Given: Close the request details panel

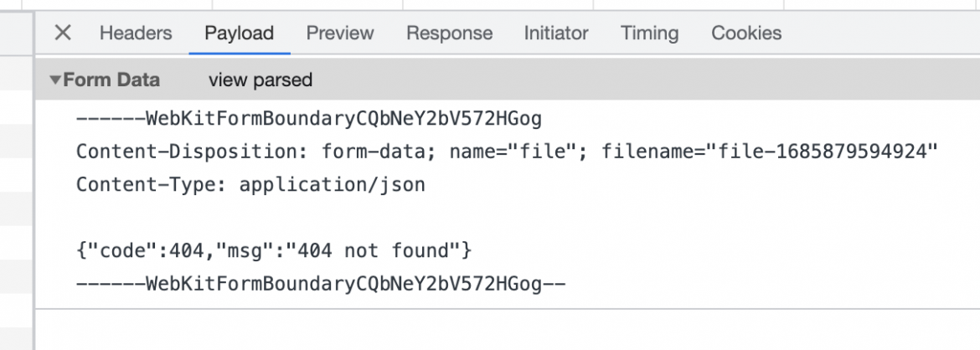Looking at the screenshot, I should point(63,33).
